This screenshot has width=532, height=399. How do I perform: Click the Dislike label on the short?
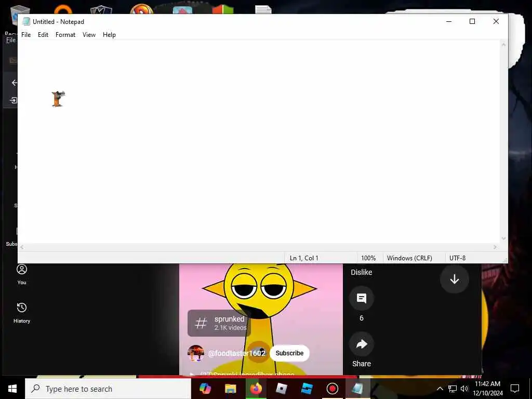362,272
